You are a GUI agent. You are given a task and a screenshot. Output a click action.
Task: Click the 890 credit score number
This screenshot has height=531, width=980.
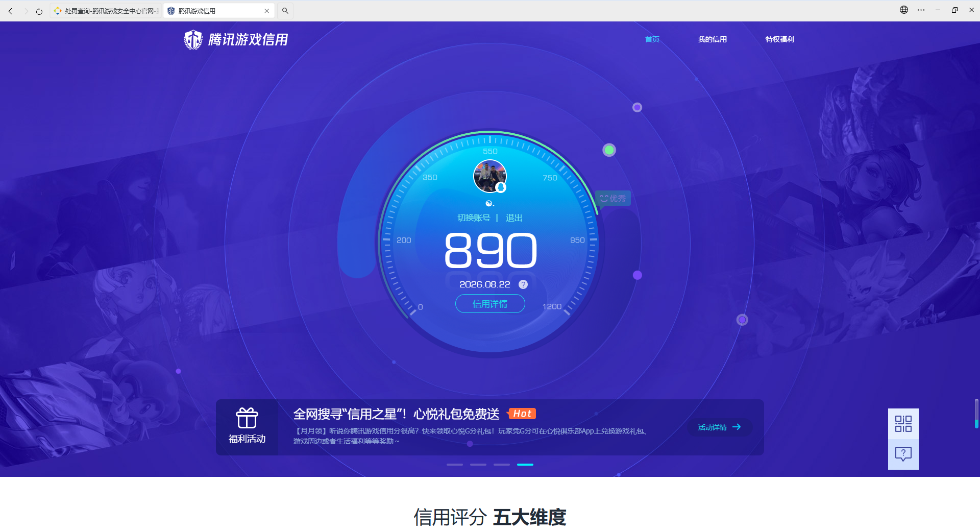(x=491, y=250)
